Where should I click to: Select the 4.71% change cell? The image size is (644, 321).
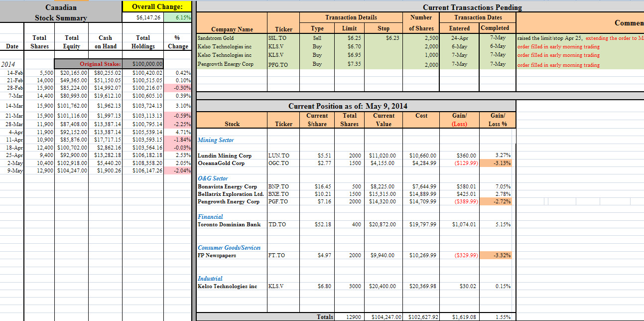click(178, 132)
